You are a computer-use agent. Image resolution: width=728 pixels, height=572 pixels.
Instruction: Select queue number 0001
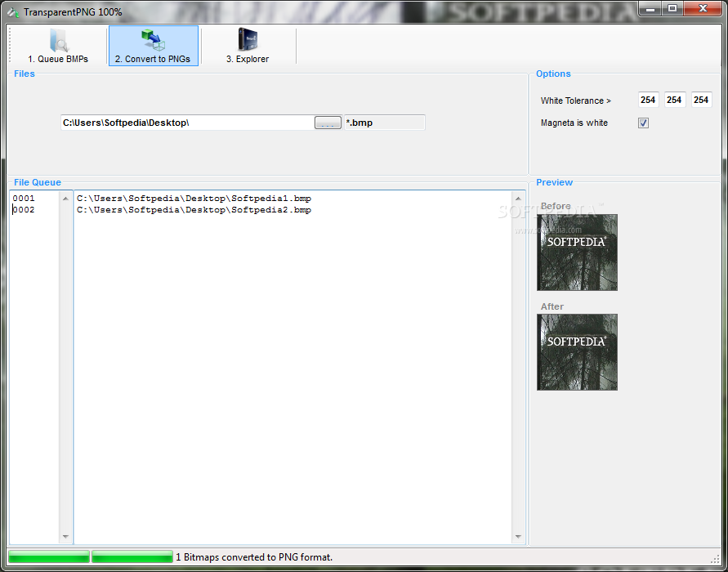click(x=24, y=199)
